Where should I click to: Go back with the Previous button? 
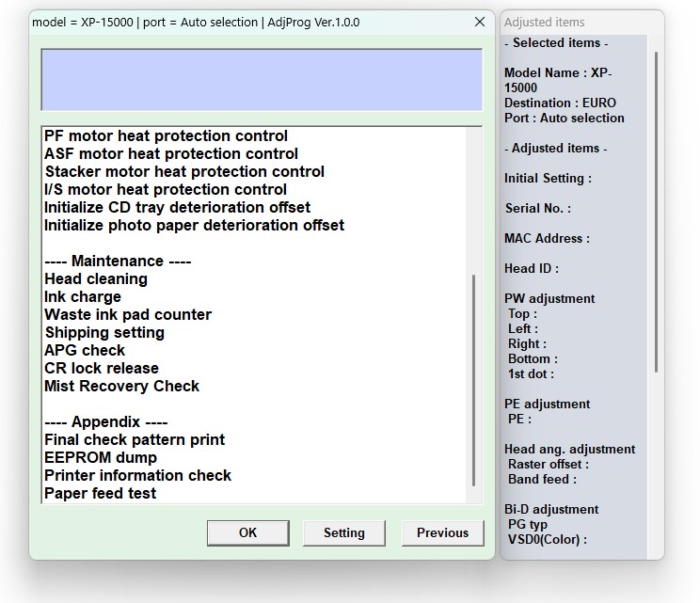(442, 533)
